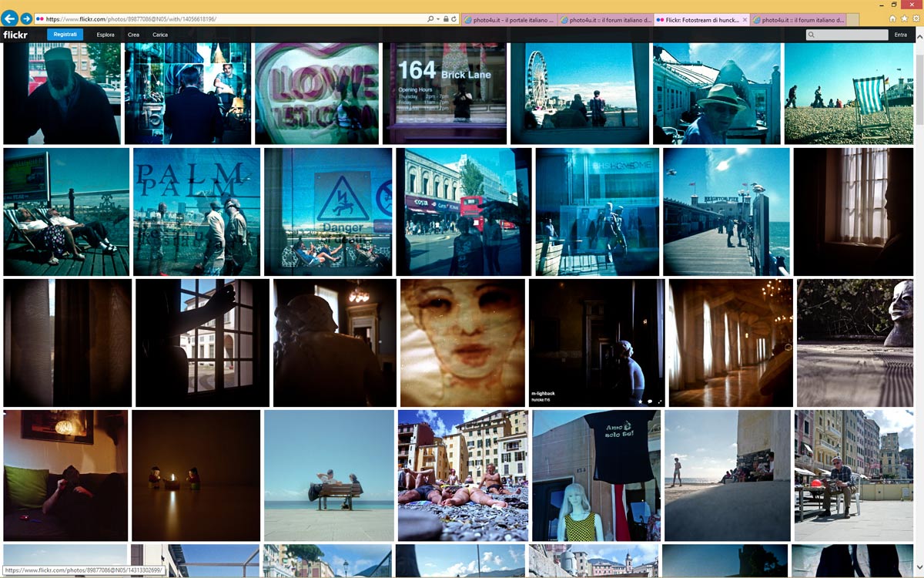The height and width of the screenshot is (578, 924).
Task: Open the browser settings gear icon
Action: pyautogui.click(x=915, y=18)
